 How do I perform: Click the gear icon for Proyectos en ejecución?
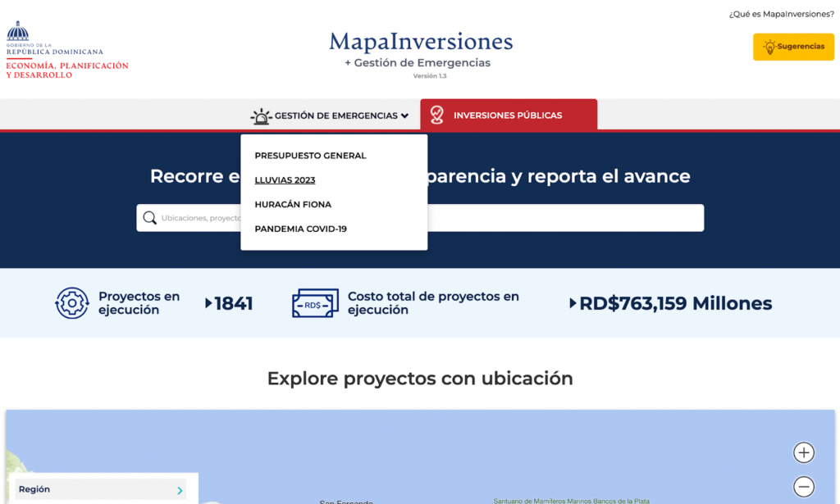(x=72, y=303)
